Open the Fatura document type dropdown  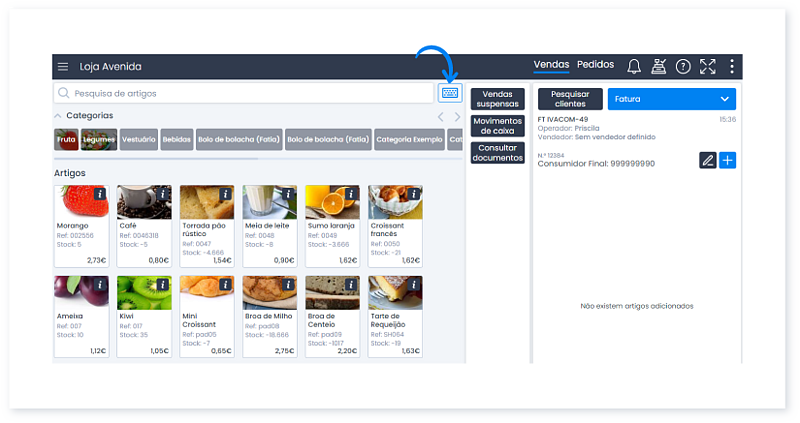coord(671,99)
